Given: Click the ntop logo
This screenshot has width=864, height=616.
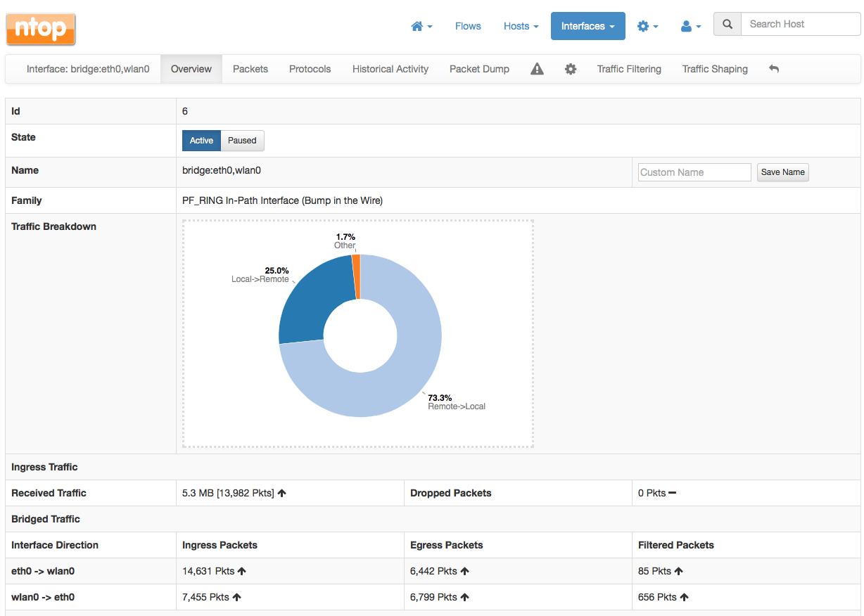Looking at the screenshot, I should (x=41, y=29).
